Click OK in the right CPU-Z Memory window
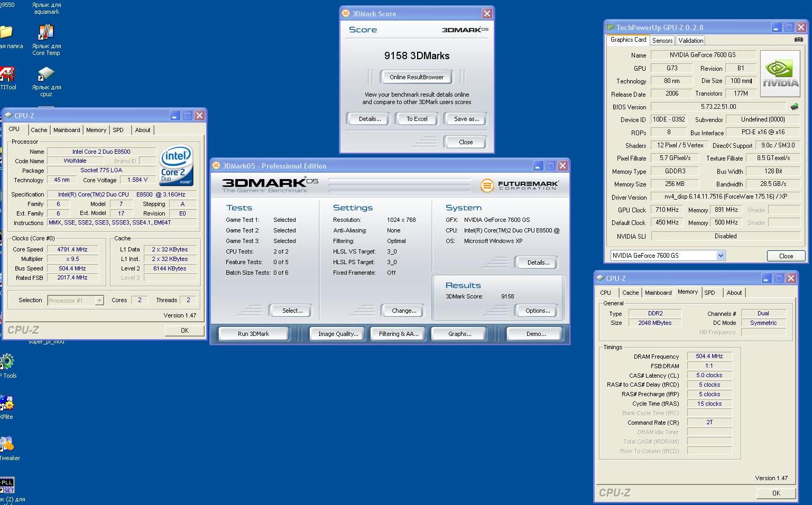Viewport: 812px width, 505px height. pyautogui.click(x=776, y=493)
